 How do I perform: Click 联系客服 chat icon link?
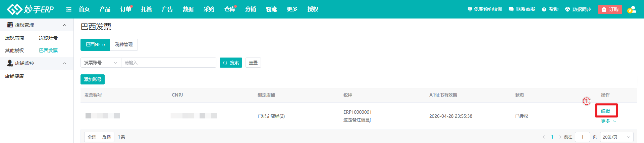click(522, 9)
